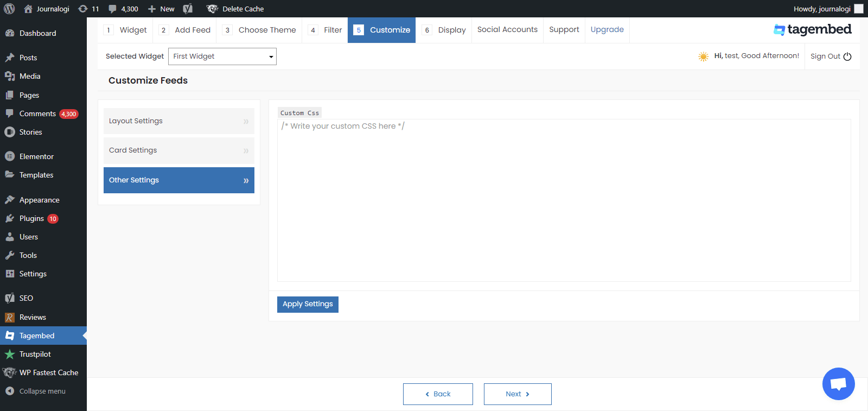Click the user avatar next to Howdy
868x411 pixels.
pyautogui.click(x=859, y=9)
